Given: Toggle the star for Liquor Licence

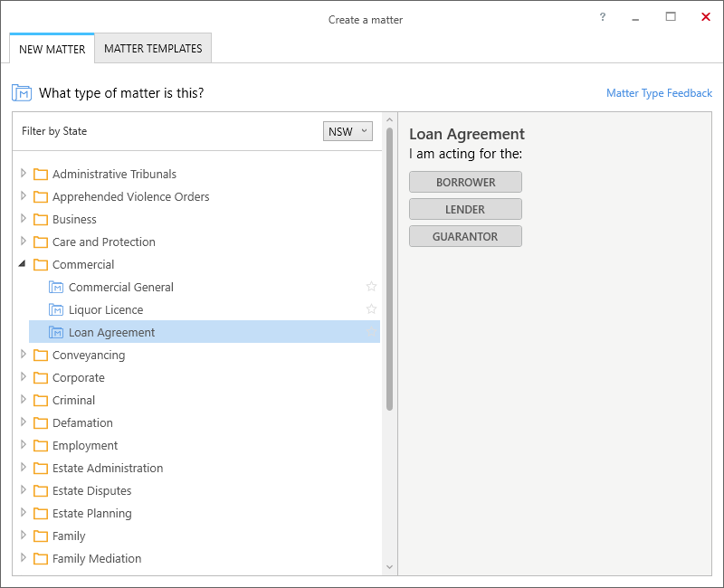Looking at the screenshot, I should pyautogui.click(x=371, y=309).
